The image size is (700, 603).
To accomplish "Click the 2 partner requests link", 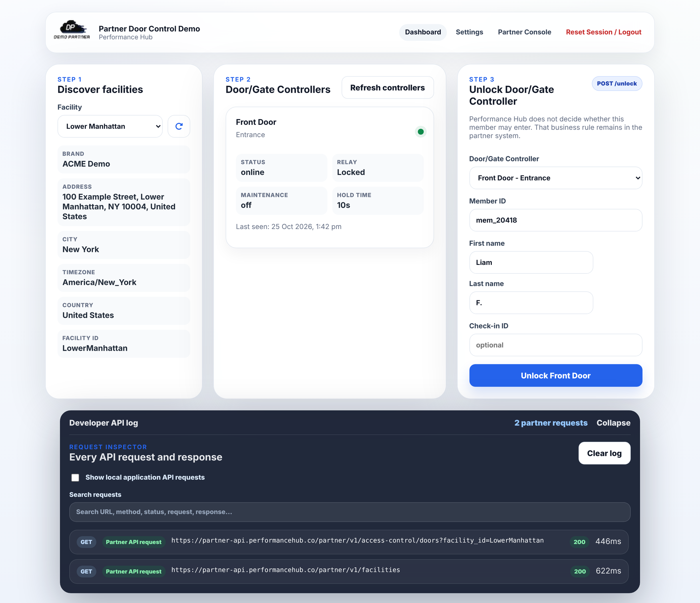I will (551, 423).
